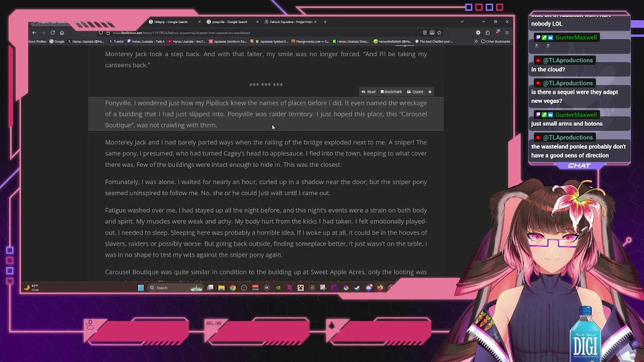The width and height of the screenshot is (644, 362).
Task: Switch to Fallout Equestria - Project Horizons tab
Action: tap(291, 22)
